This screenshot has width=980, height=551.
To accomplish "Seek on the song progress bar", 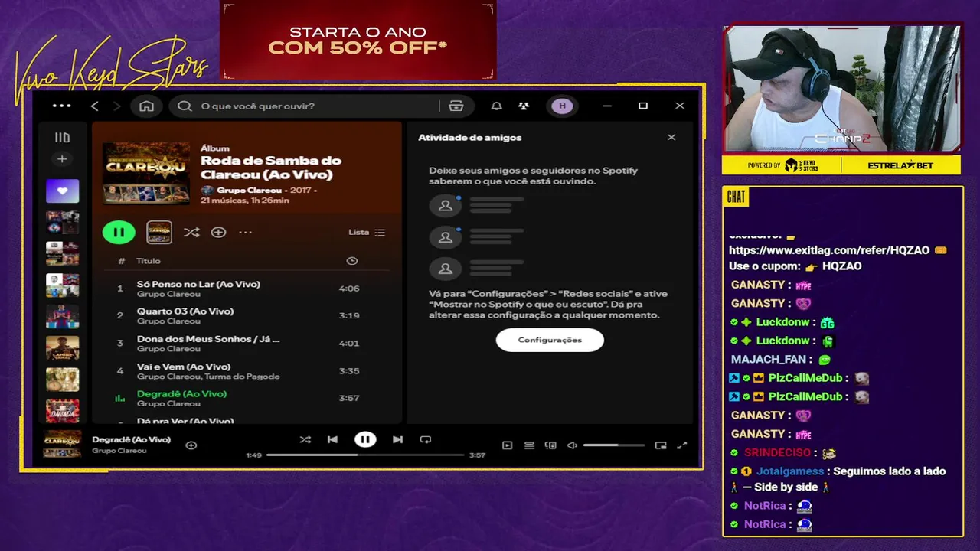I will (365, 455).
